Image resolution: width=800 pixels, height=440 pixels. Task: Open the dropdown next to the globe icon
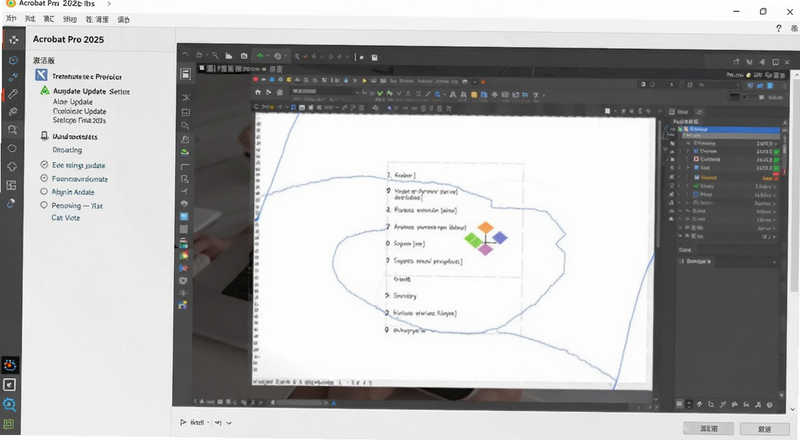(285, 56)
